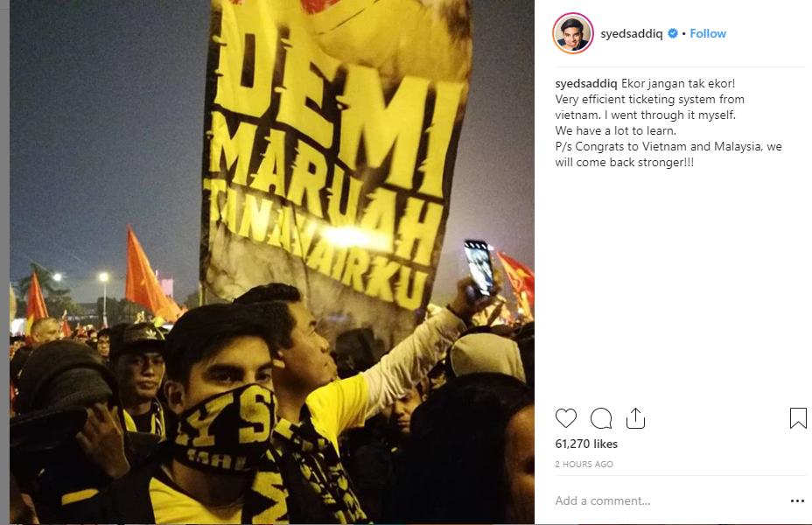Open syedsaddiq username in post header
Screen dimensions: 812x525
631,33
